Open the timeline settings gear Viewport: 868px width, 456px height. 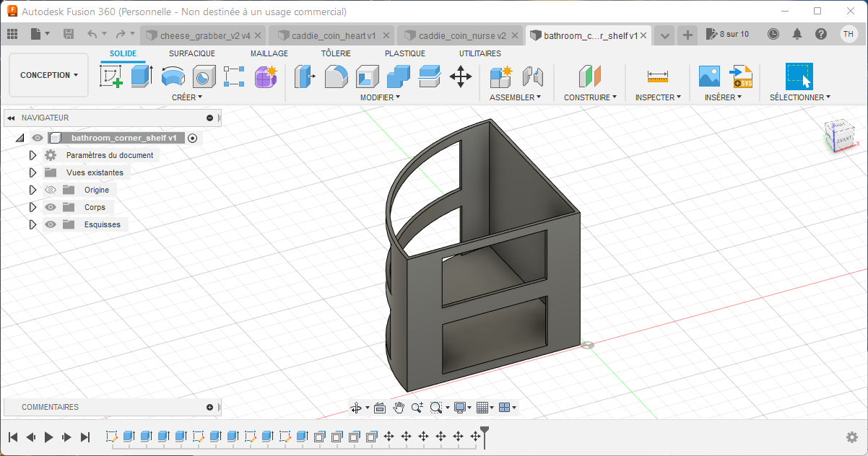(x=852, y=437)
